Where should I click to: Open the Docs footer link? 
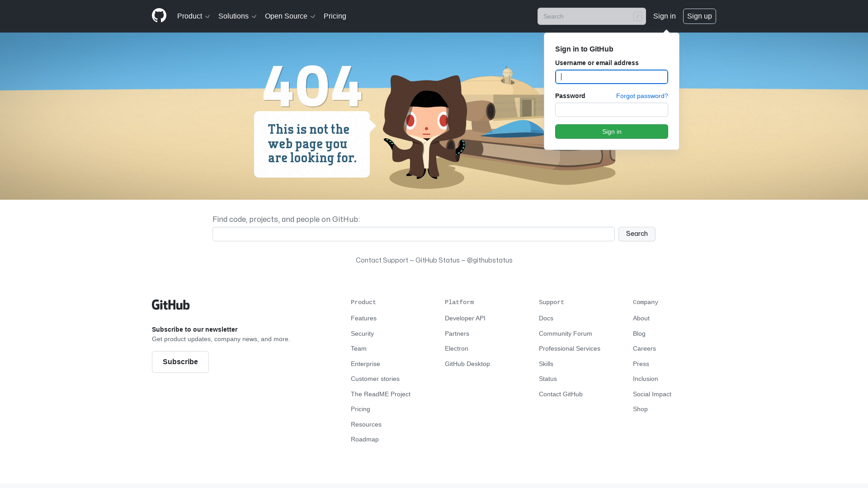click(546, 318)
